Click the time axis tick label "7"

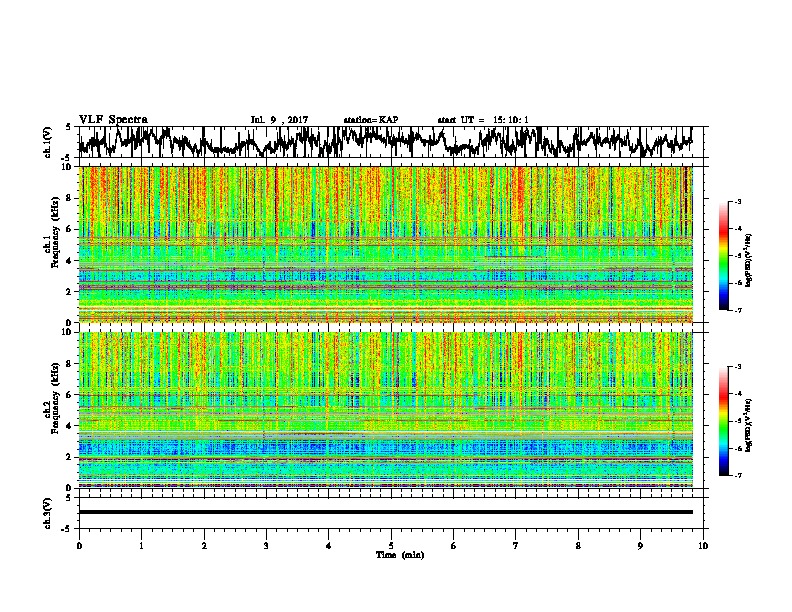(516, 546)
